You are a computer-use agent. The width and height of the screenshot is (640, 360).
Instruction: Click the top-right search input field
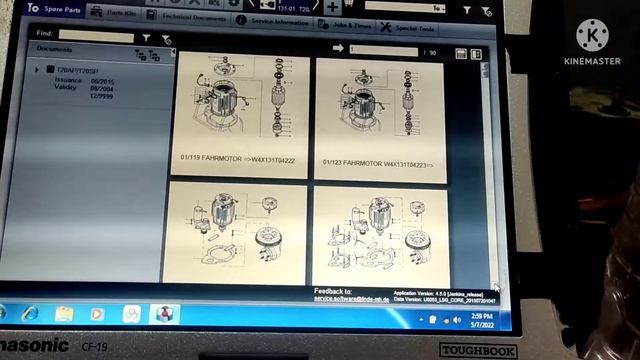coord(405,7)
